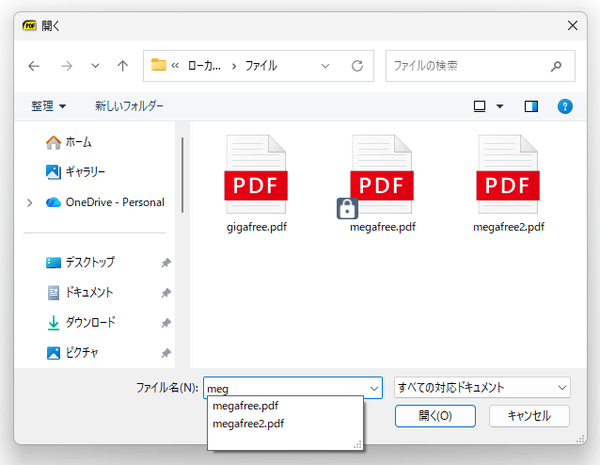Change view with the layout icon
600x465 pixels.
click(x=479, y=106)
